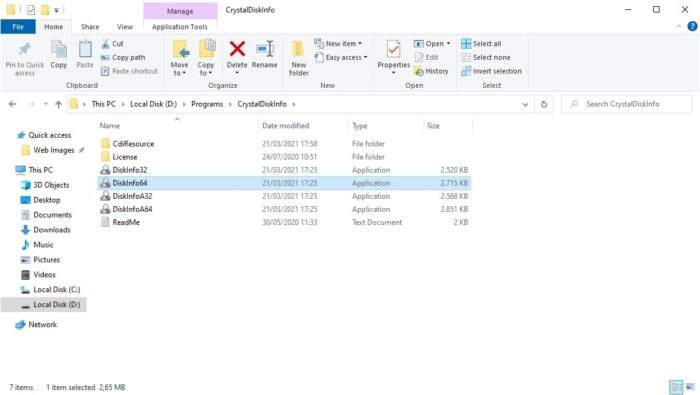
Task: Open the Easy access dropdown
Action: coord(341,58)
